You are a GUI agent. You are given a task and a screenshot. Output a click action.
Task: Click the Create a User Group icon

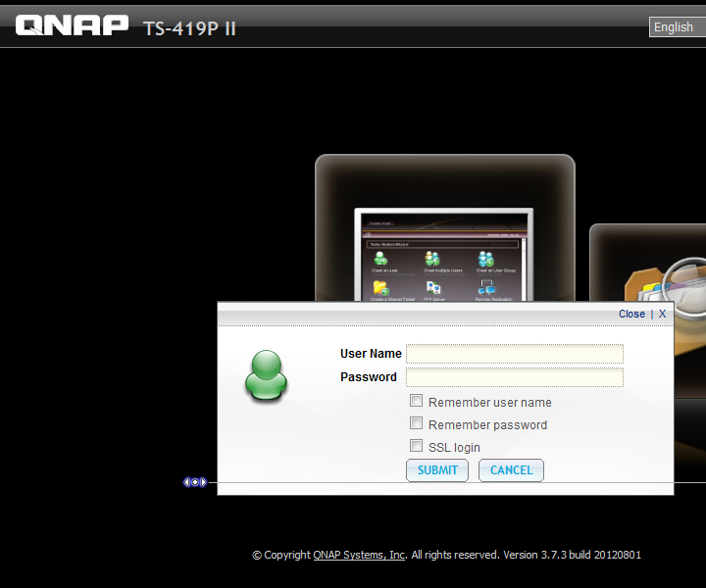pos(485,260)
